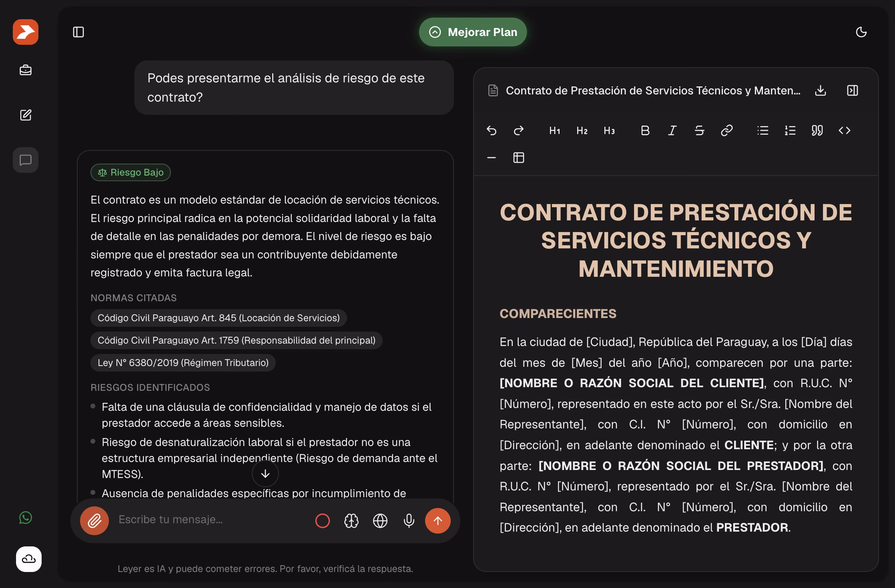Viewport: 895px width, 588px height.
Task: Insert a numbered list
Action: (790, 130)
